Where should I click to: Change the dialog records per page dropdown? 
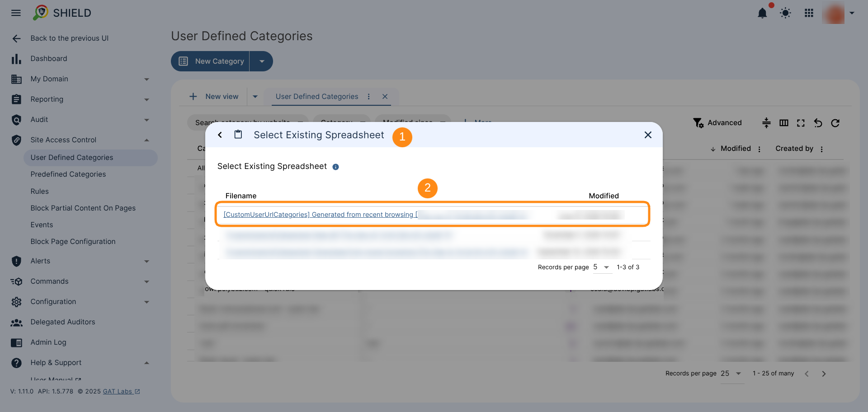point(602,267)
